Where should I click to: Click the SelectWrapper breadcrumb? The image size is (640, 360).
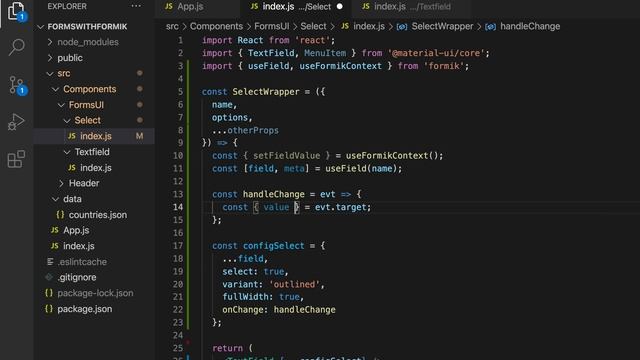(x=442, y=27)
